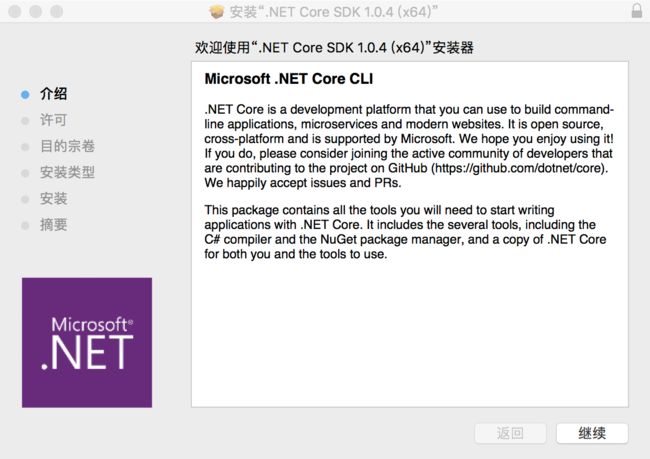Select the blue 介绍 step bullet
This screenshot has width=650, height=459.
pyautogui.click(x=25, y=95)
